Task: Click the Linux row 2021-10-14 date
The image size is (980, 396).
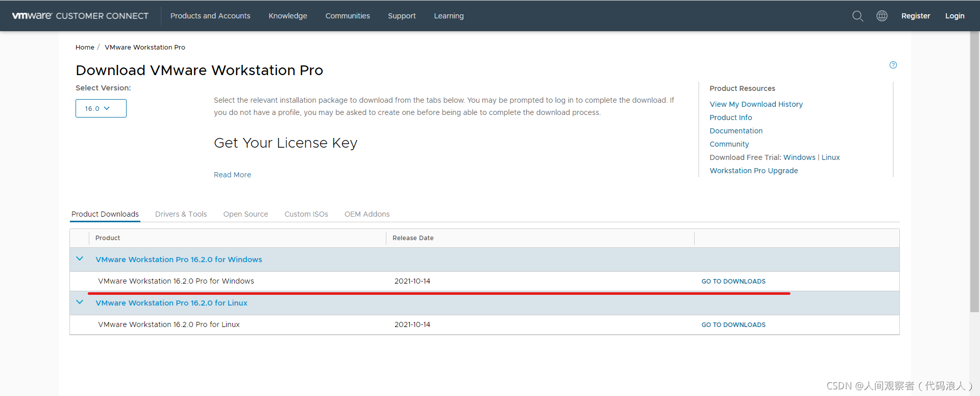Action: coord(412,324)
